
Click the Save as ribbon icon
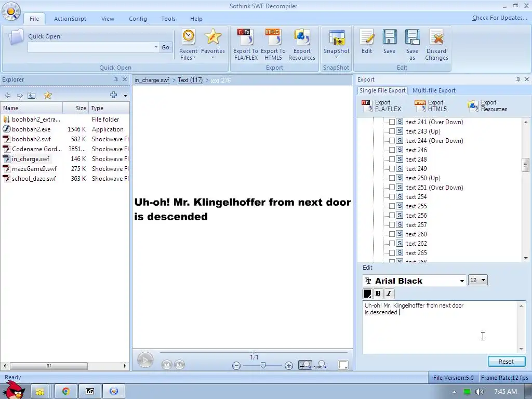(412, 45)
